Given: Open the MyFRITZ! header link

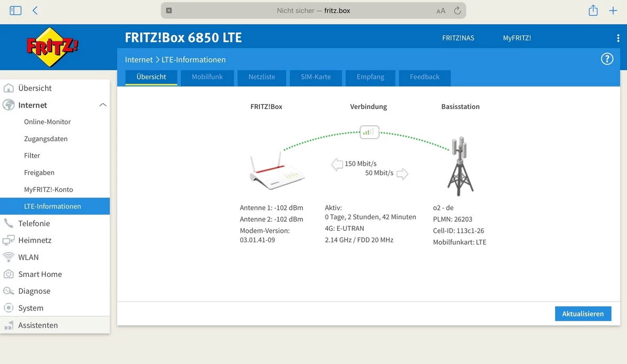Looking at the screenshot, I should point(517,38).
